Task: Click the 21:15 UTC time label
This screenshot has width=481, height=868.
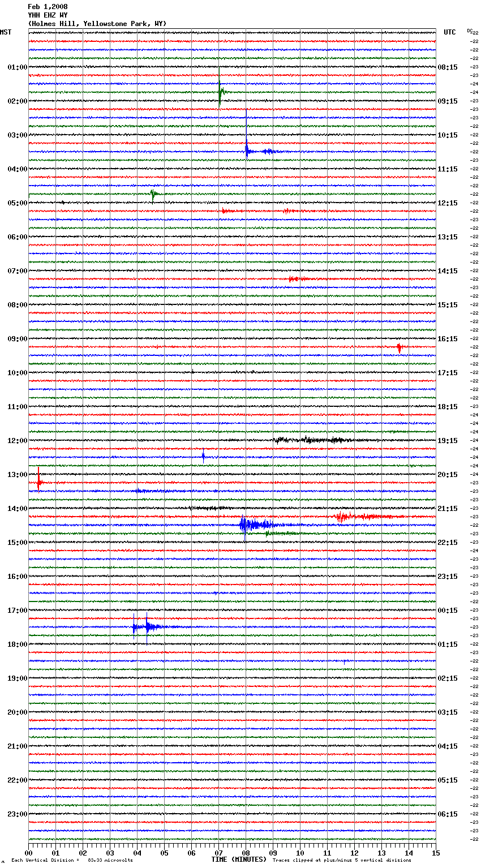Action: pyautogui.click(x=448, y=509)
